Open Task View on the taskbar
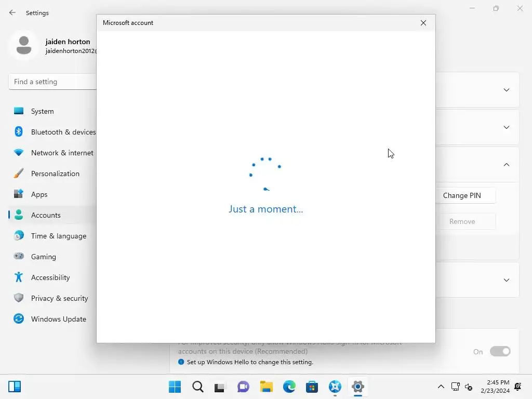The height and width of the screenshot is (399, 532). coord(220,387)
